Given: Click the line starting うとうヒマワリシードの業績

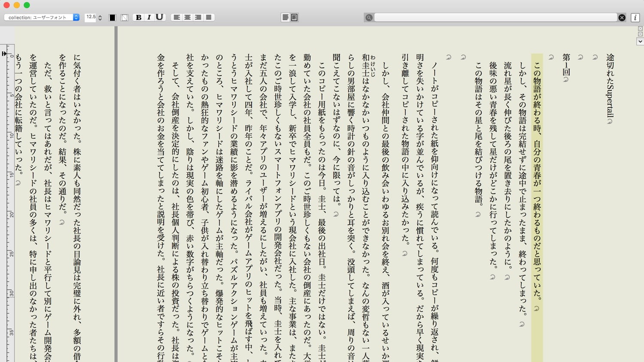Looking at the screenshot, I should click(x=234, y=208).
